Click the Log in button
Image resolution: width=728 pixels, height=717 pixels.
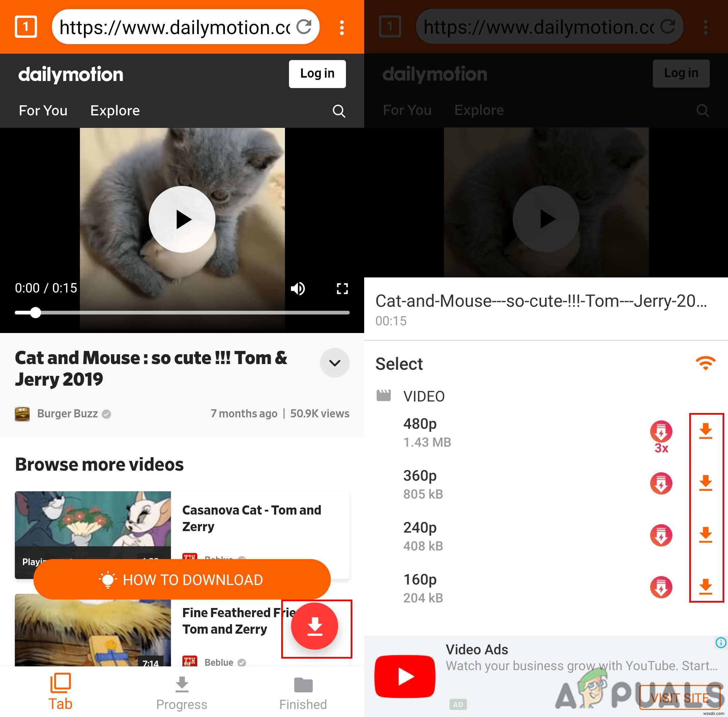[318, 74]
